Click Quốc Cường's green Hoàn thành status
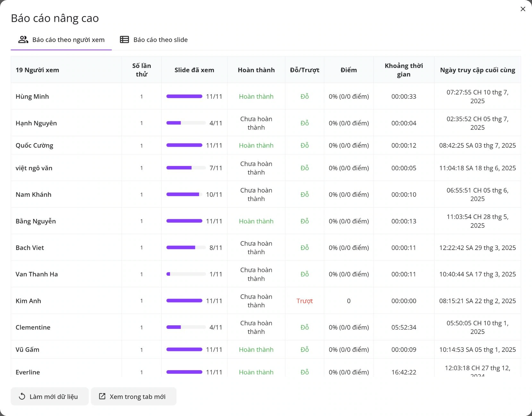This screenshot has height=416, width=532. pos(256,146)
